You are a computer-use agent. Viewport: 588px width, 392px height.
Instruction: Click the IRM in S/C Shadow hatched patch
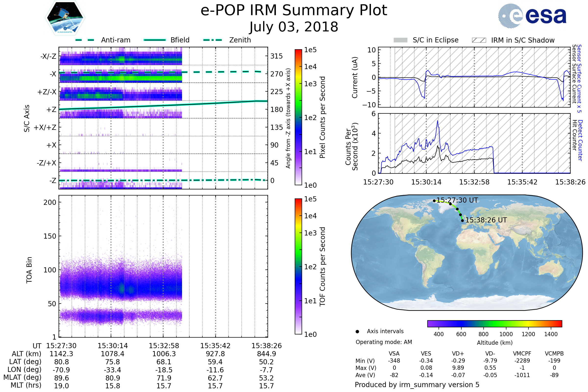(479, 40)
